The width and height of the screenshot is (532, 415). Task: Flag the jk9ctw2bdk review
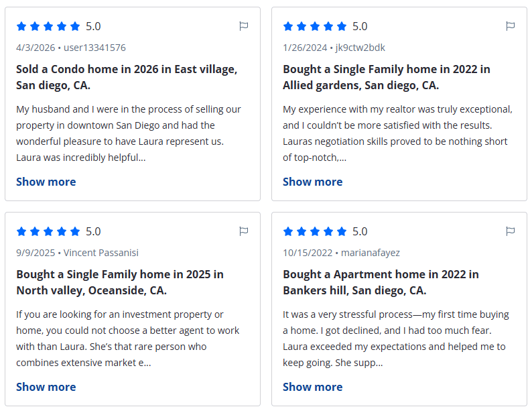point(510,26)
